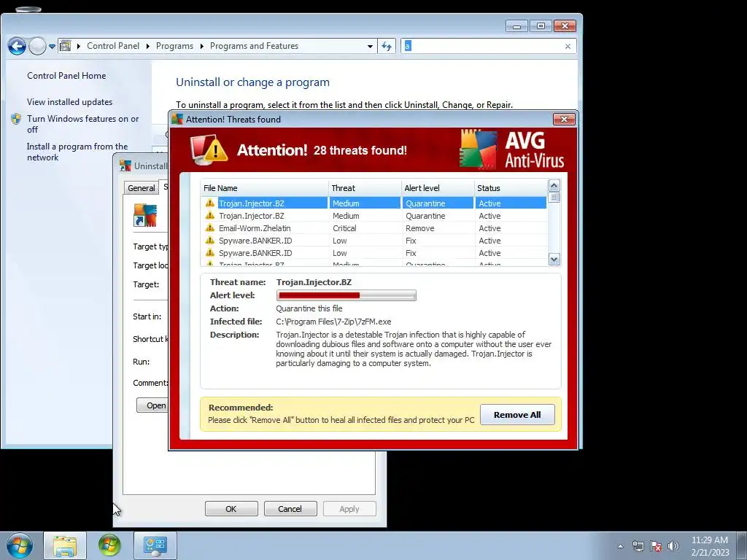Clear the search box with X
Viewport: 747px width, 560px height.
(568, 46)
